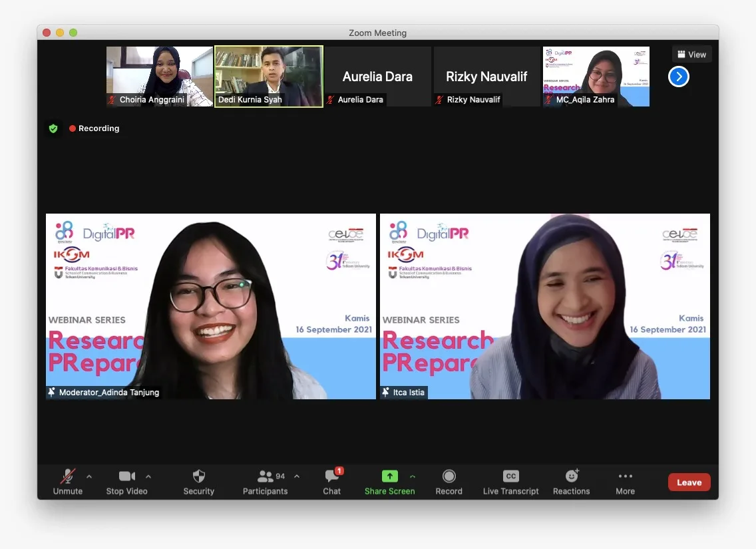The width and height of the screenshot is (756, 549).
Task: Click the pin icon beside Itca Istia
Action: (x=386, y=393)
